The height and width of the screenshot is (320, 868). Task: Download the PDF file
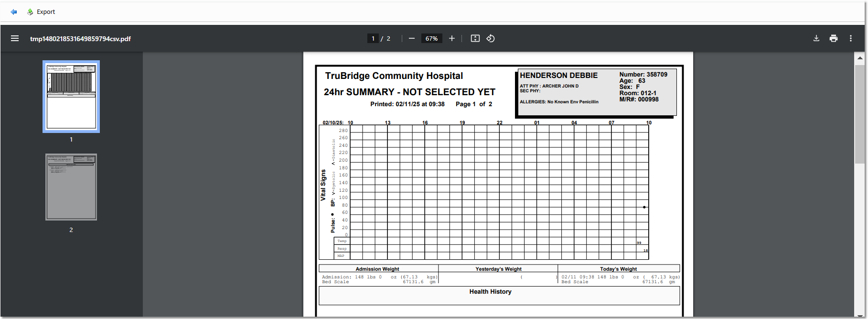click(x=816, y=38)
